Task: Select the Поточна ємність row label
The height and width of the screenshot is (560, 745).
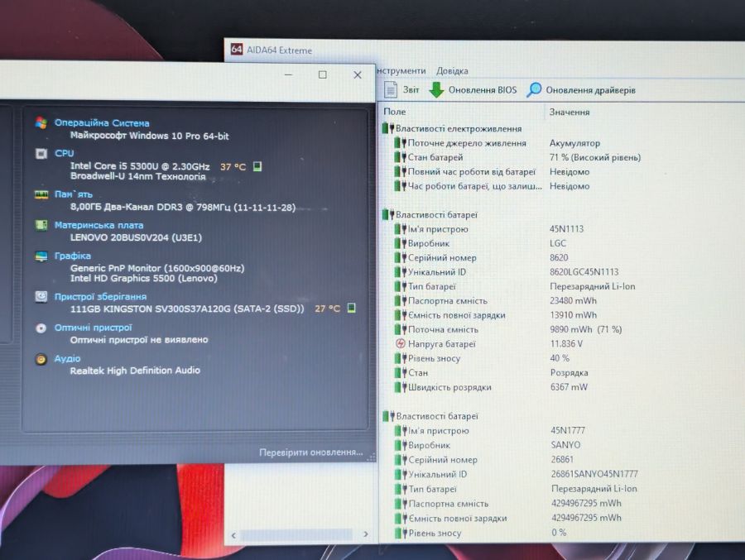Action: [x=443, y=329]
